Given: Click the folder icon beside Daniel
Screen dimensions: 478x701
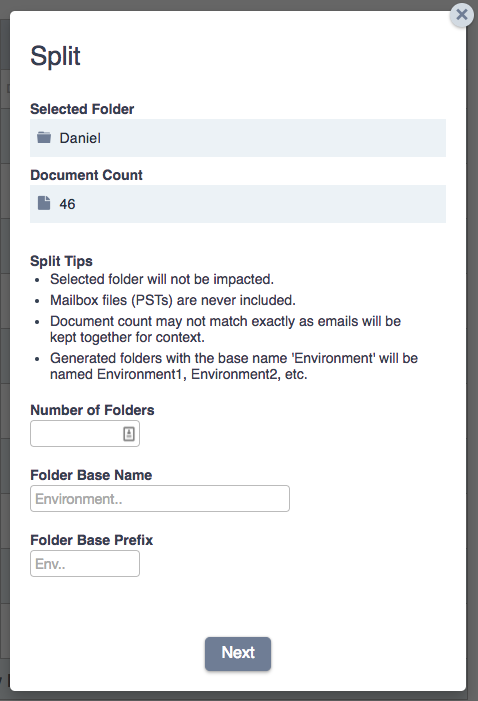Looking at the screenshot, I should tap(44, 137).
